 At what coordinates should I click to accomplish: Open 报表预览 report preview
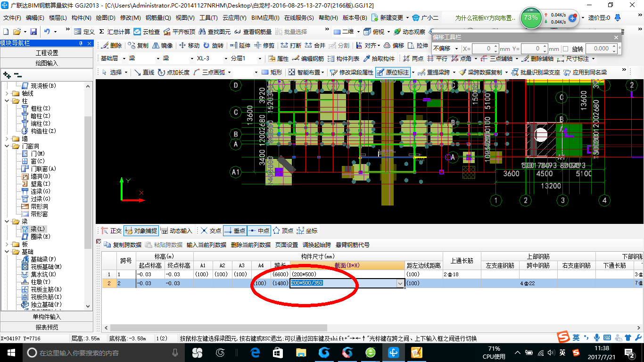pyautogui.click(x=47, y=327)
